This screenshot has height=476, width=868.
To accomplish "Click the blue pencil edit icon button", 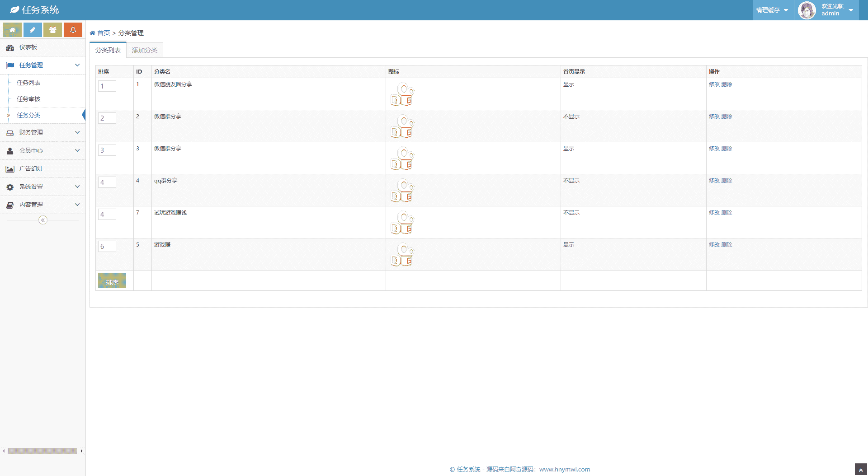I will tap(33, 30).
